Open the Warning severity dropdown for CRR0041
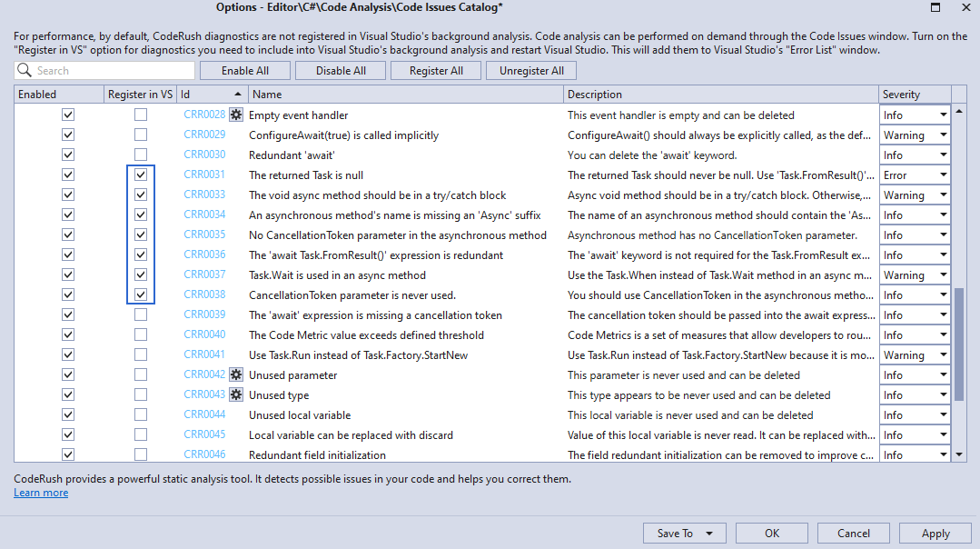 tap(943, 354)
